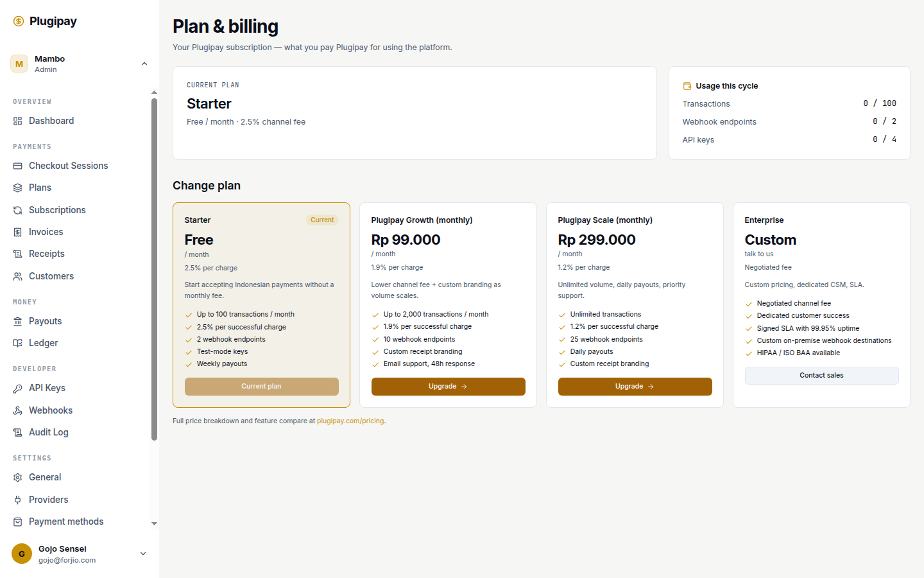Click the Audit Log scroll icon
This screenshot has height=578, width=924.
(x=17, y=432)
